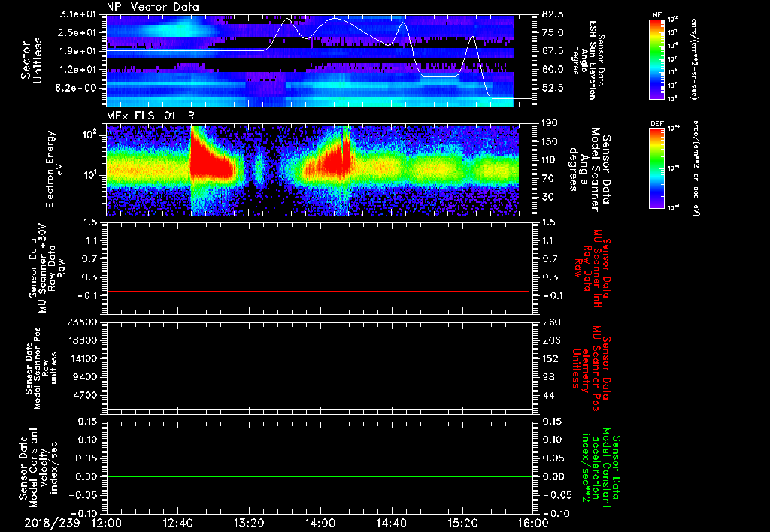770x532 pixels.
Task: Select the 'Electron Energy eV' axis label
Action: pos(54,169)
